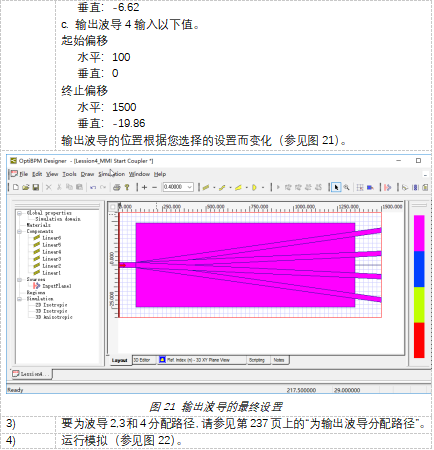Click the Undo toolbar icon
Image resolution: width=434 pixels, height=450 pixels.
point(93,187)
